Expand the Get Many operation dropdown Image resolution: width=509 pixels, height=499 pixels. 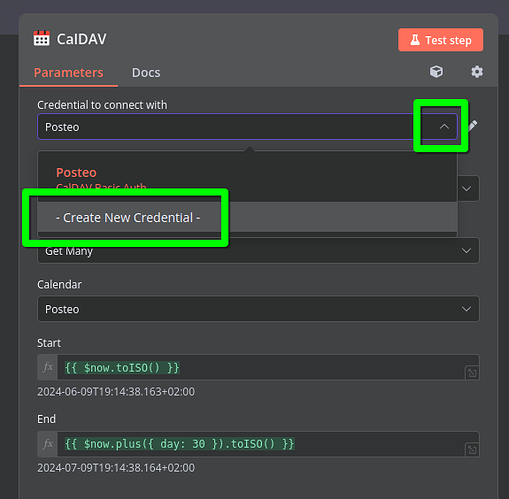pos(466,250)
